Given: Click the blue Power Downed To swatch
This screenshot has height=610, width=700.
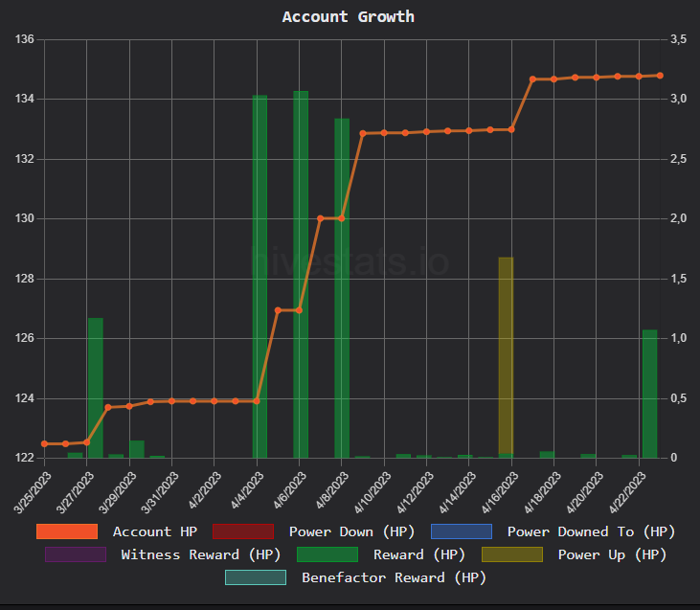Looking at the screenshot, I should click(x=461, y=531).
